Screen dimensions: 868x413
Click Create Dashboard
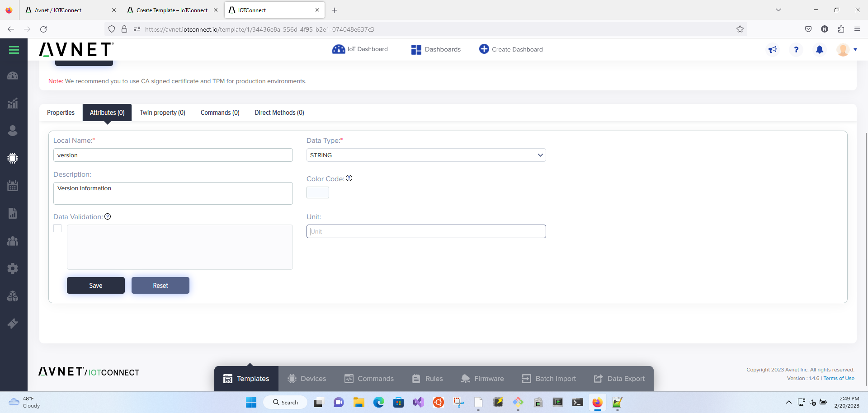click(x=511, y=49)
